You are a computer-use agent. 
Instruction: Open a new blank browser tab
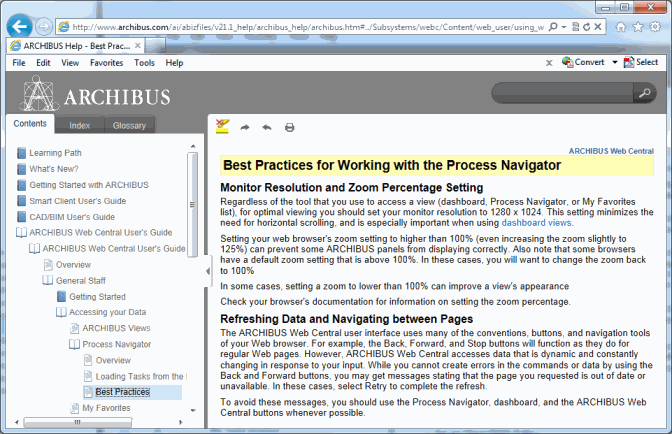(155, 45)
